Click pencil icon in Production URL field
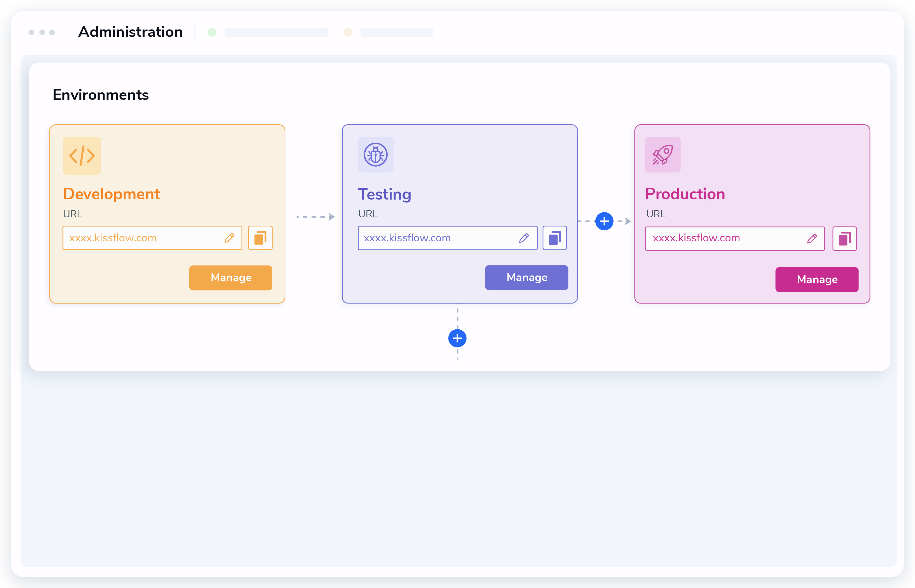This screenshot has height=588, width=915. (812, 239)
